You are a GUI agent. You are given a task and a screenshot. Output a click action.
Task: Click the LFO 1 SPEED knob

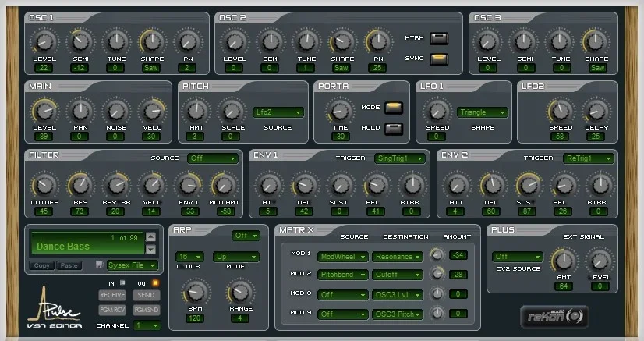[x=437, y=111]
